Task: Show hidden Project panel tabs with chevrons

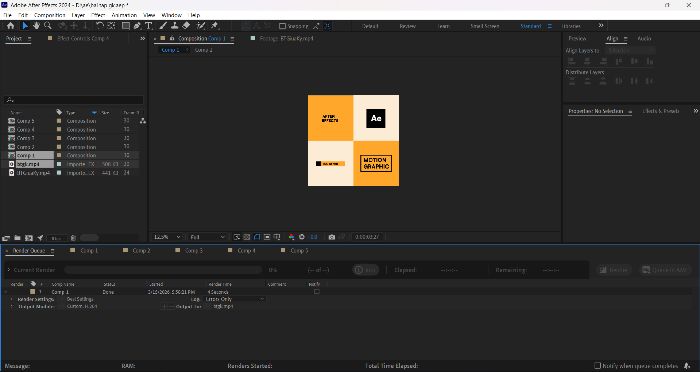Action: tap(142, 39)
